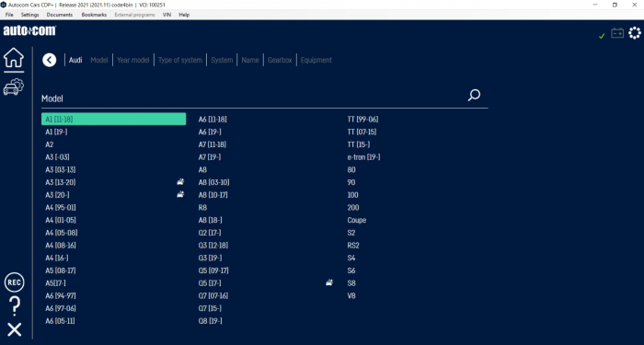
Task: Select model A4 [08-16]
Action: [x=61, y=246]
